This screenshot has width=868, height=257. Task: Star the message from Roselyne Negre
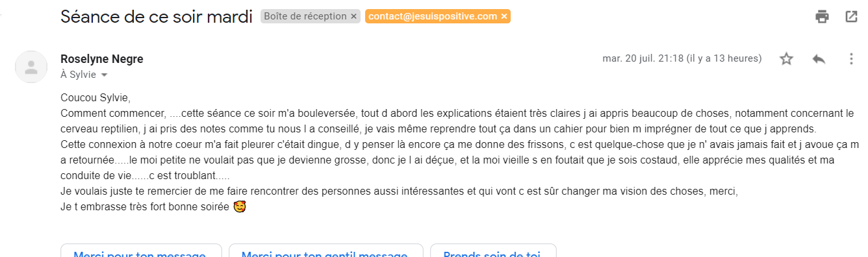(x=786, y=59)
